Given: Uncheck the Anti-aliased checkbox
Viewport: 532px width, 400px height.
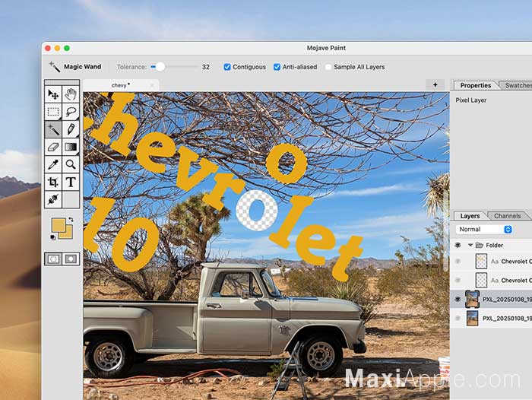Looking at the screenshot, I should (x=277, y=67).
